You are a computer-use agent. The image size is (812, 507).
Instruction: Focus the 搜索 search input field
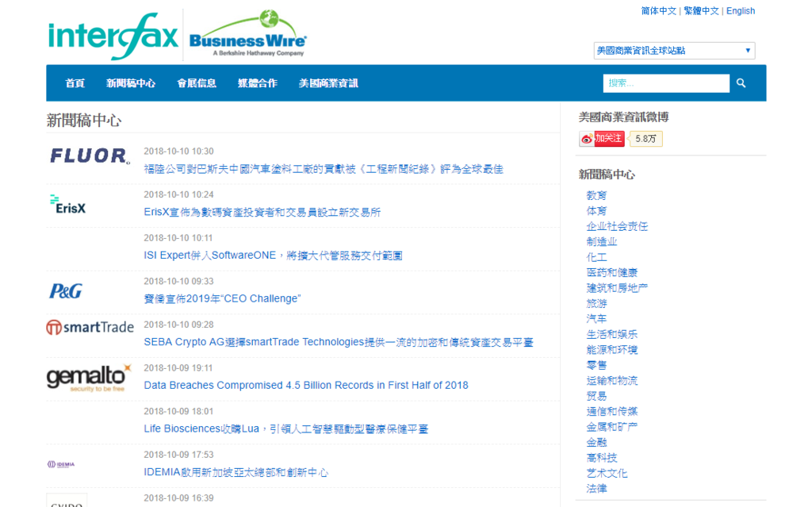[666, 83]
